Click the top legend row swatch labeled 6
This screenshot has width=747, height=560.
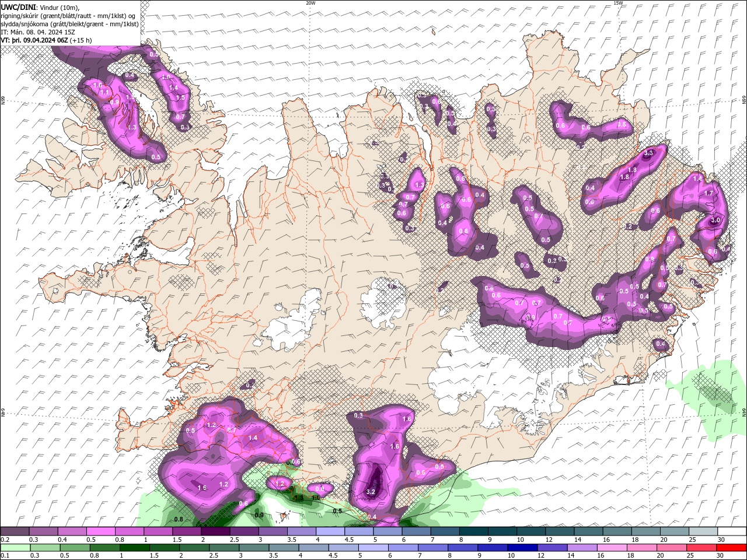[415, 532]
